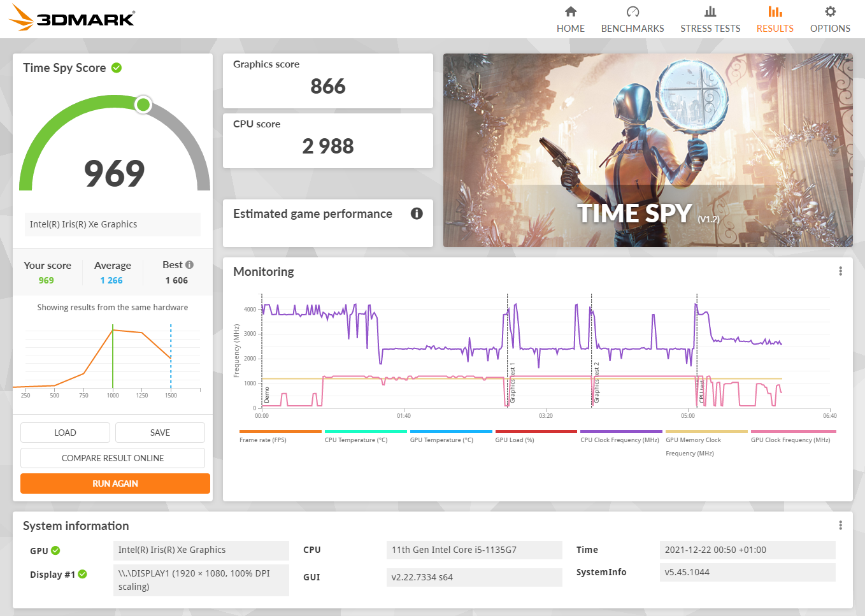This screenshot has height=616, width=865.
Task: Open Monitoring panel three-dot menu
Action: coord(840,271)
